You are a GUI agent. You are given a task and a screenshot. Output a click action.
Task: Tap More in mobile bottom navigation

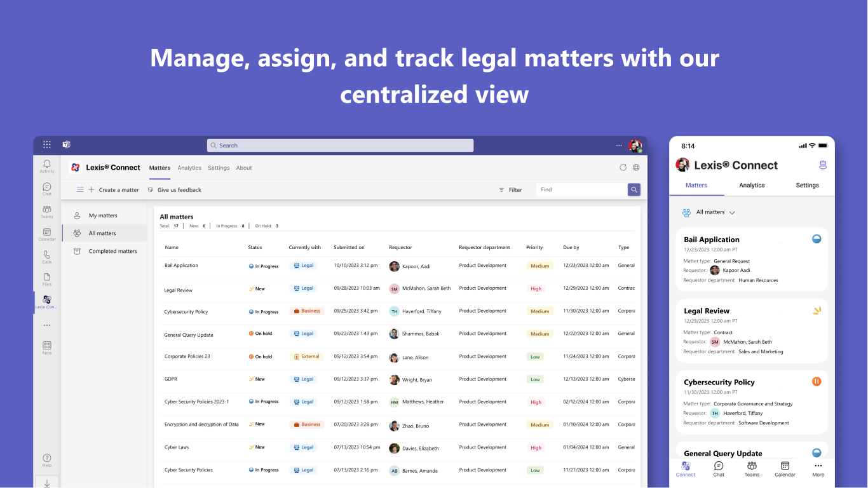818,469
